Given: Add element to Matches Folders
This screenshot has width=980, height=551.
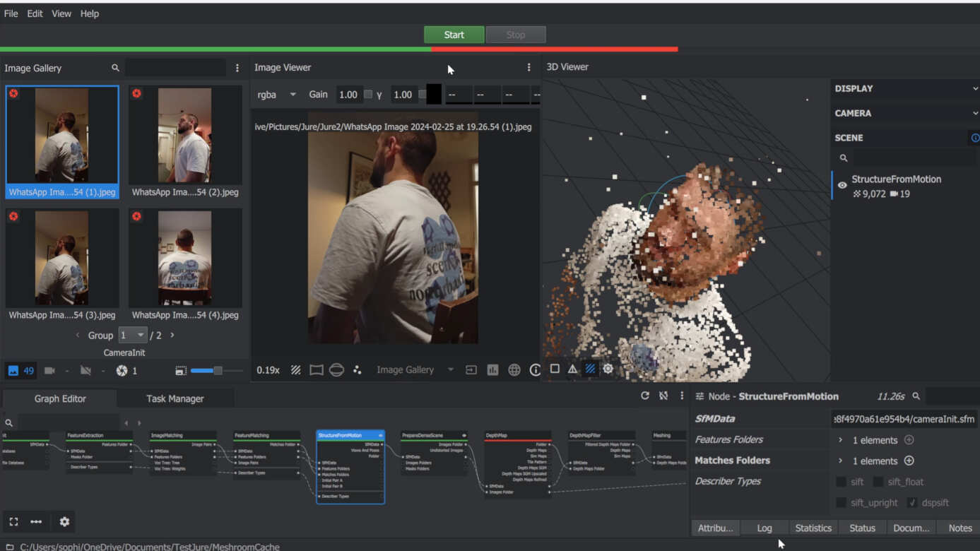Looking at the screenshot, I should pyautogui.click(x=909, y=461).
